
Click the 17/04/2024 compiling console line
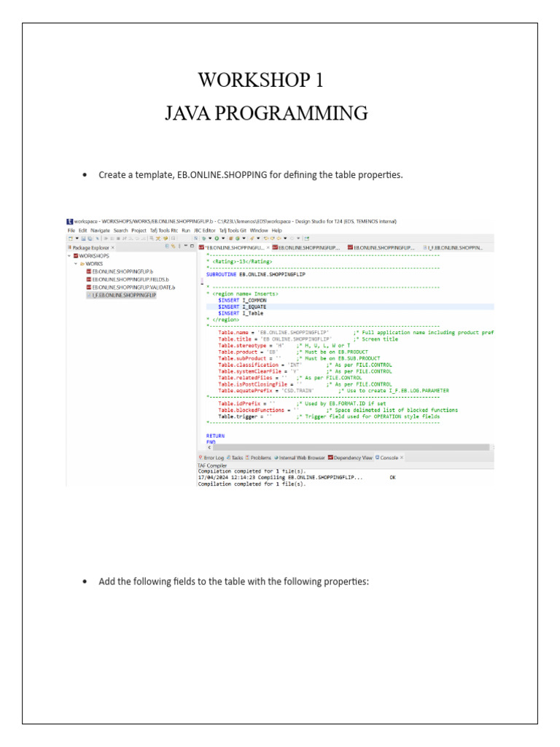pyautogui.click(x=297, y=477)
